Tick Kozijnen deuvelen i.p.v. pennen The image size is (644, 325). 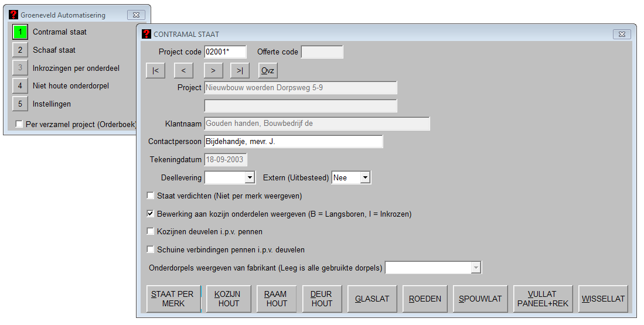151,231
